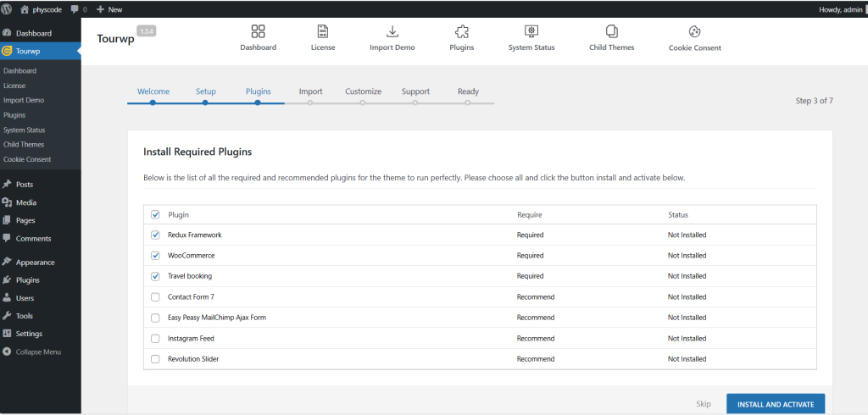Check the Instagram Feed checkbox
This screenshot has height=415, width=868.
tap(156, 338)
